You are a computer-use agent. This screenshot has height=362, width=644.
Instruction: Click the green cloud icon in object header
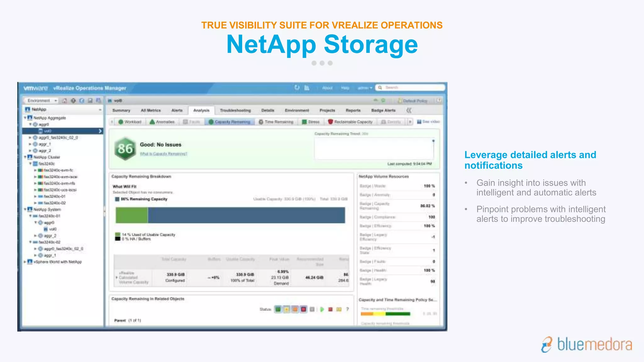[x=375, y=101]
